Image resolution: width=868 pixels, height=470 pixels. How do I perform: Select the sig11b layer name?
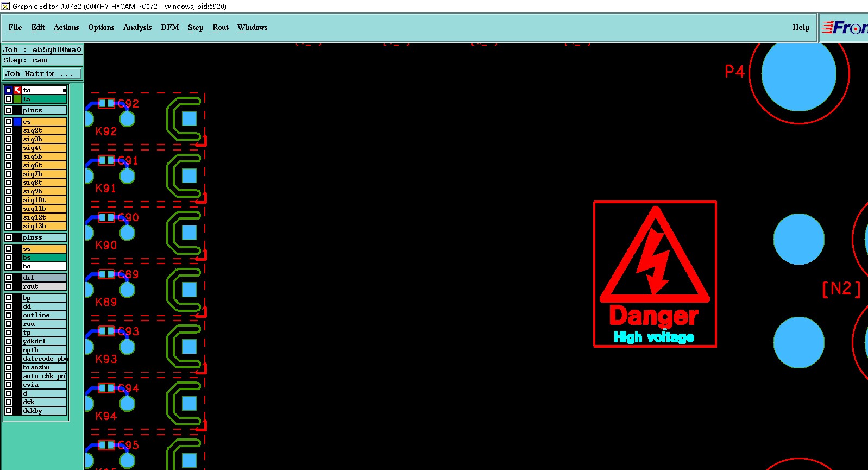(45, 209)
